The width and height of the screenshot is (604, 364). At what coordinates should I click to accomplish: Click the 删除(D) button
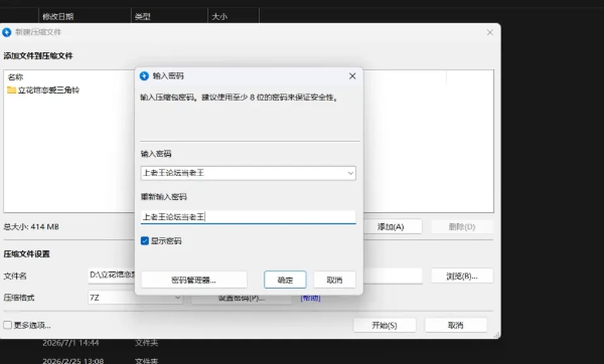click(462, 226)
